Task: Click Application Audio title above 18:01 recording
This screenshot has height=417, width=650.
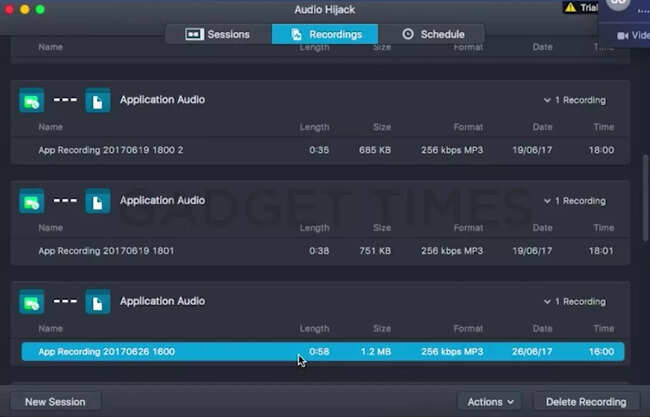Action: pos(162,201)
